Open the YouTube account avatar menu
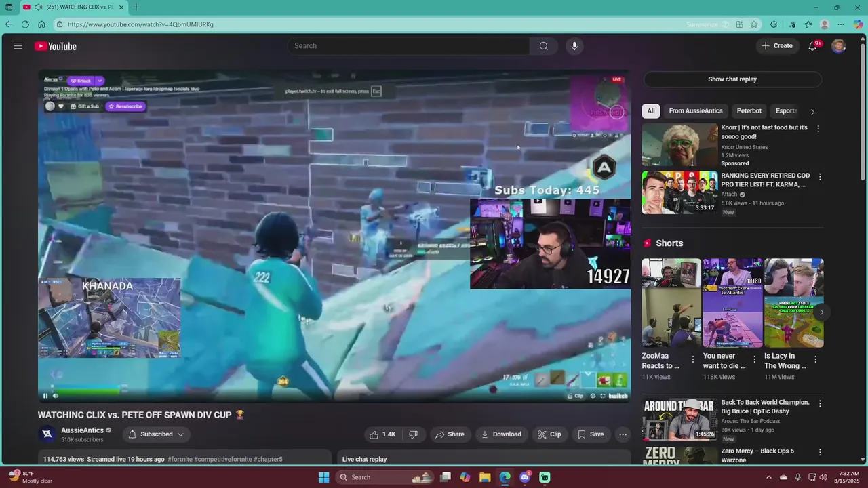The height and width of the screenshot is (488, 868). pos(839,46)
